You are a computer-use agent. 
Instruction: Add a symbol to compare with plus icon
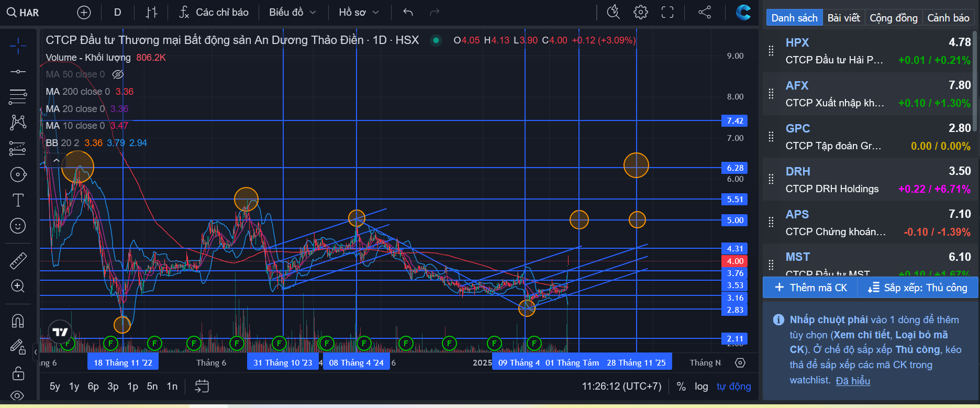(84, 13)
